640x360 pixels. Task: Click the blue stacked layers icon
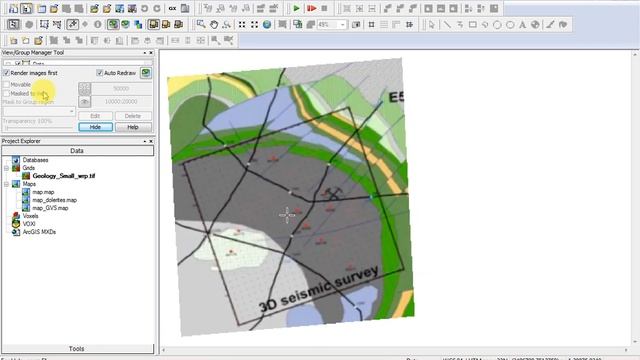pyautogui.click(x=138, y=24)
